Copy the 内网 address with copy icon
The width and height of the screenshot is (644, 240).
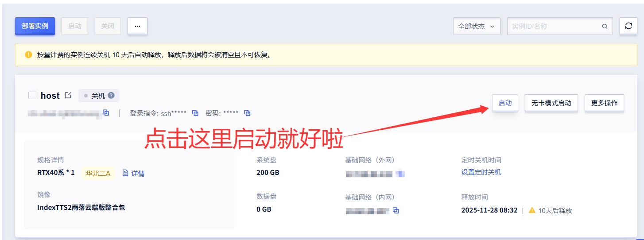pos(396,210)
